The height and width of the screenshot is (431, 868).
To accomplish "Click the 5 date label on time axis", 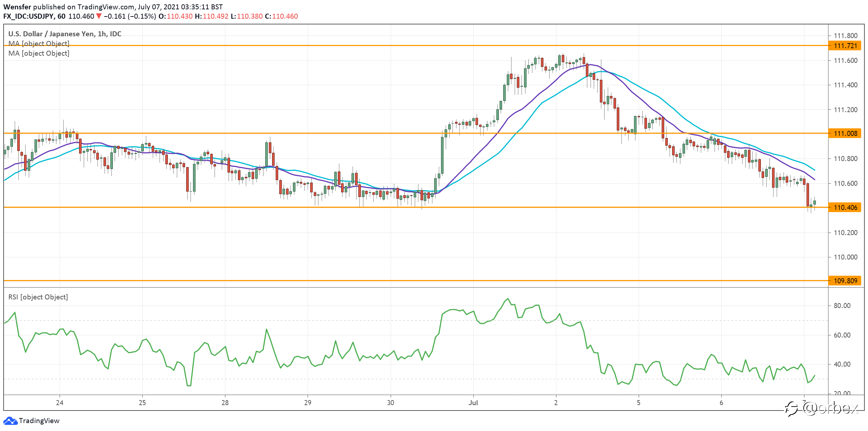I will (638, 403).
